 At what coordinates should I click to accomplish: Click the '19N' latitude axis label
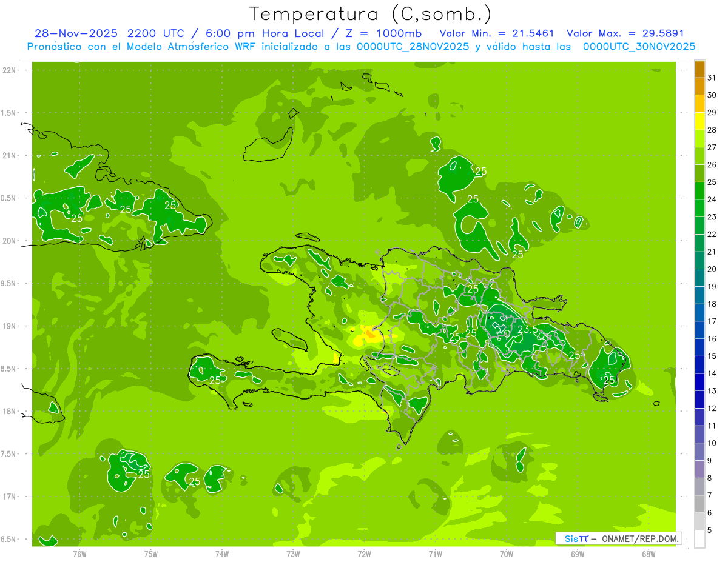point(10,326)
